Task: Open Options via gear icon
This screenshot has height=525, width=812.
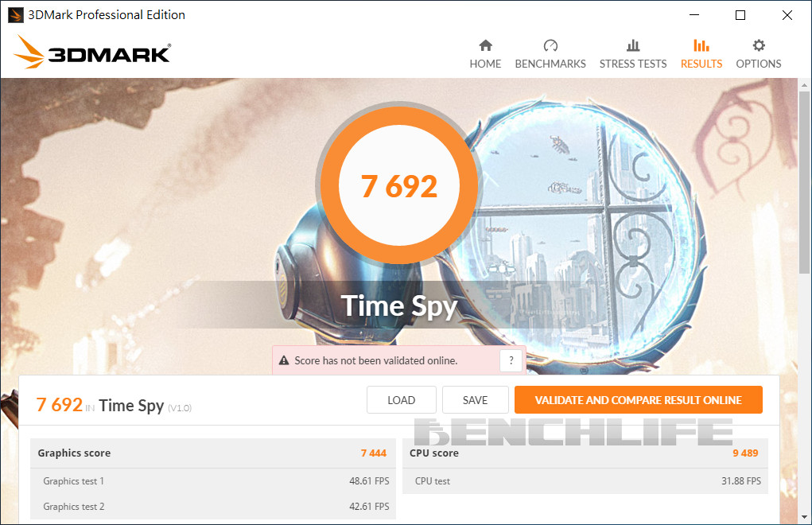Action: (759, 45)
